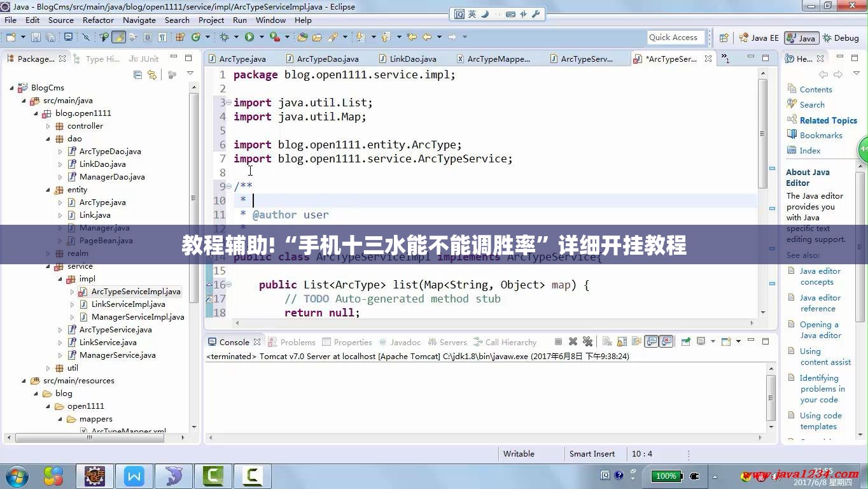
Task: Click the Identifying problems in your code link
Action: tap(822, 389)
